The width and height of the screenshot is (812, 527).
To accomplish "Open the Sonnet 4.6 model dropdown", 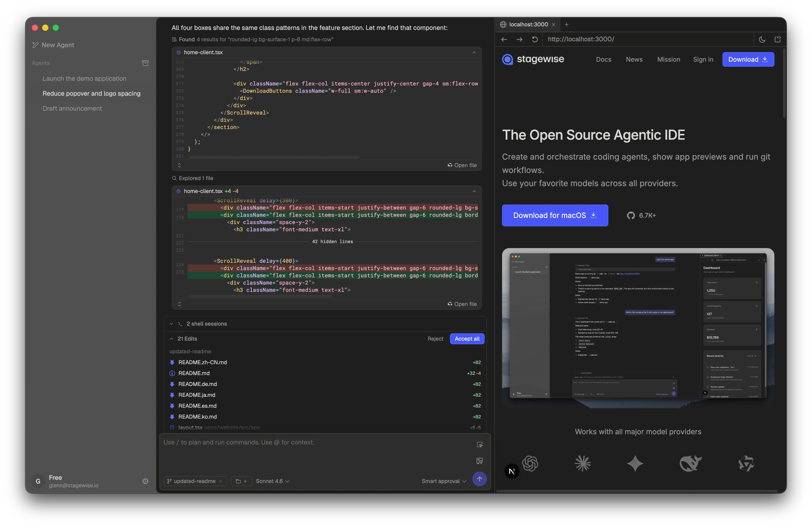I will coord(273,481).
